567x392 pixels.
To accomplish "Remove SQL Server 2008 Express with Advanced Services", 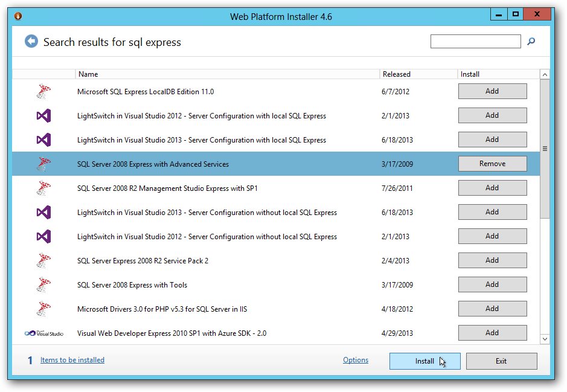I will pyautogui.click(x=493, y=164).
